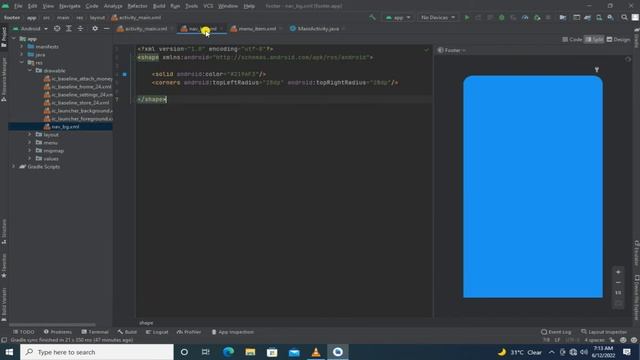Open Build Variants from left sidebar
The height and width of the screenshot is (360, 640).
pos(4,304)
